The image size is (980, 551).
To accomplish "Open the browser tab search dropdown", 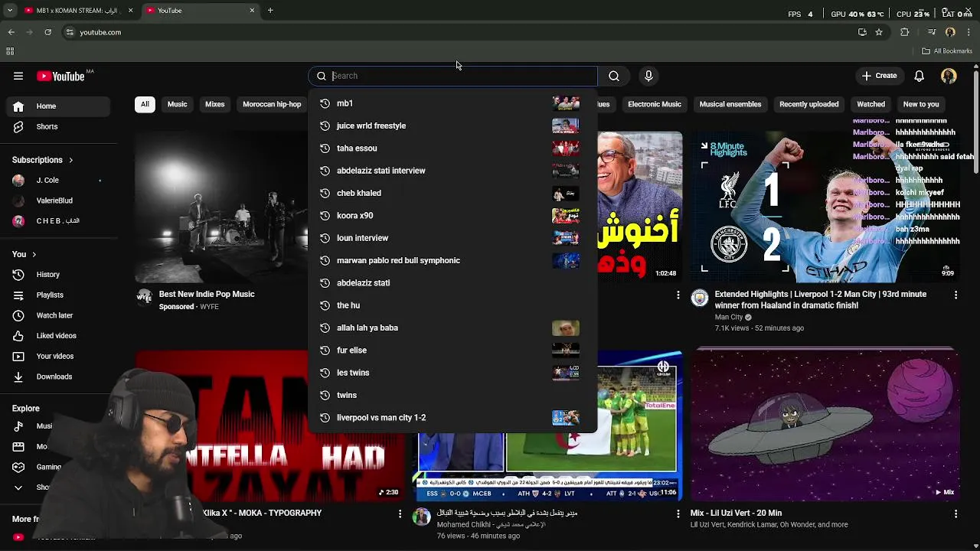I will tap(10, 11).
